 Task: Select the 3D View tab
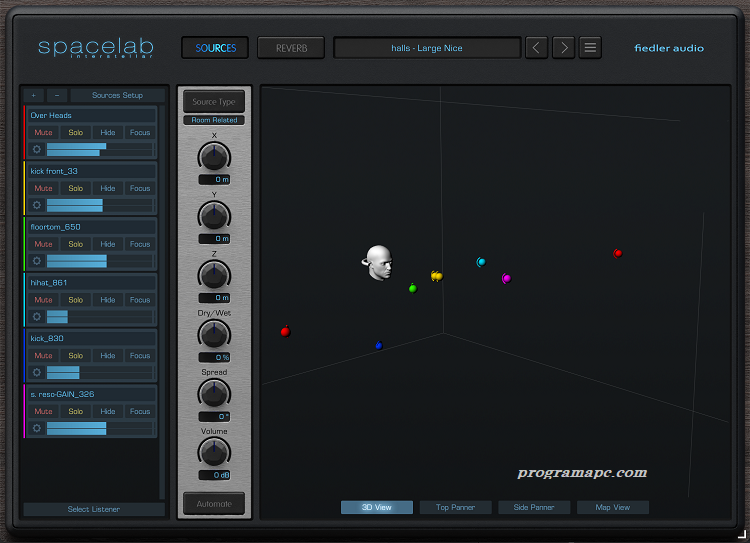(x=376, y=507)
